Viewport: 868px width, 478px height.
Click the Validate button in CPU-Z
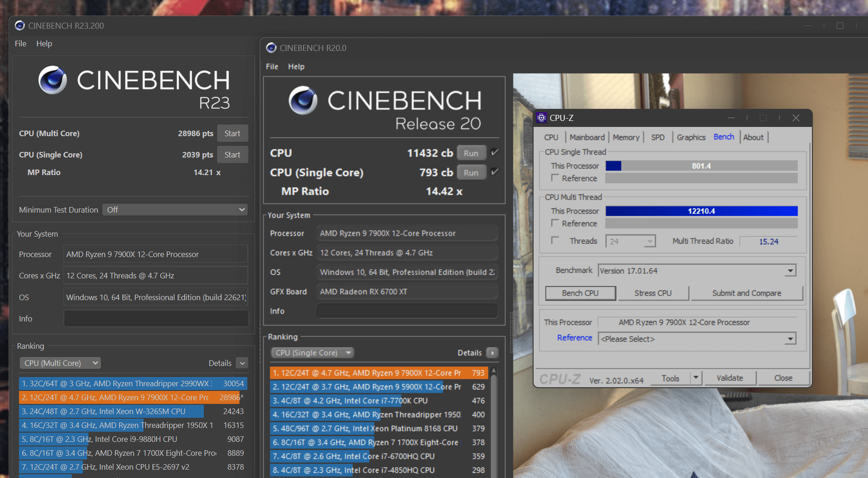pyautogui.click(x=730, y=378)
